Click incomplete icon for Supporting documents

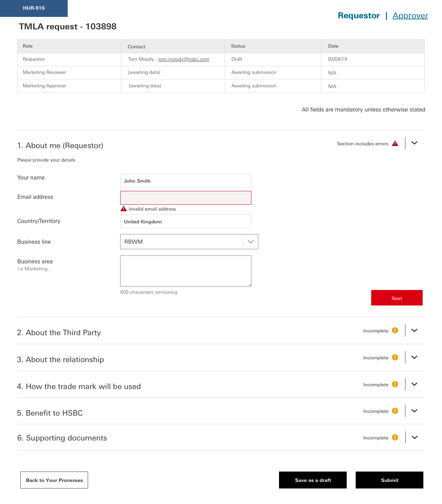coord(395,437)
